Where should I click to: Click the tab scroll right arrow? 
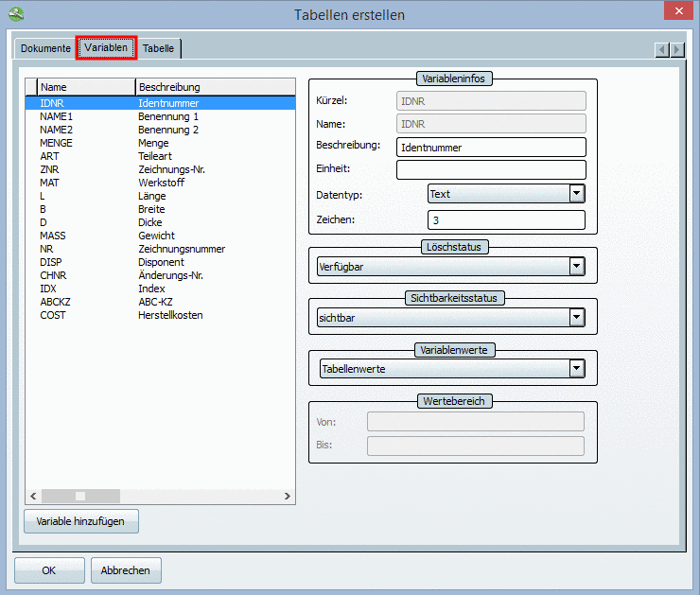pos(677,49)
